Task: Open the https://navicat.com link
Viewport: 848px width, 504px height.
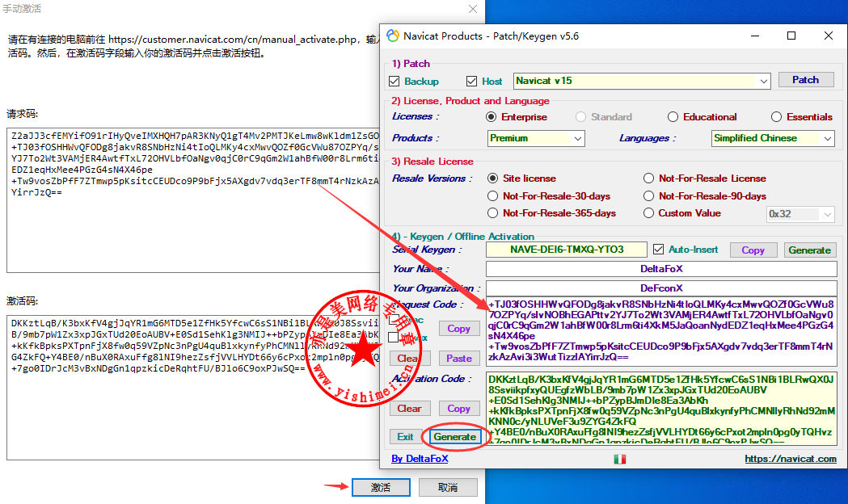Action: click(x=790, y=459)
